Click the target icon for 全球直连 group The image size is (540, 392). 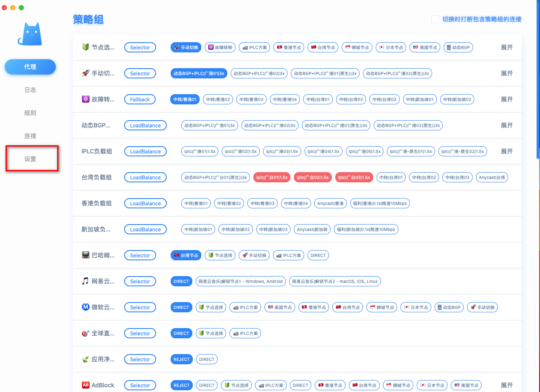pos(85,333)
